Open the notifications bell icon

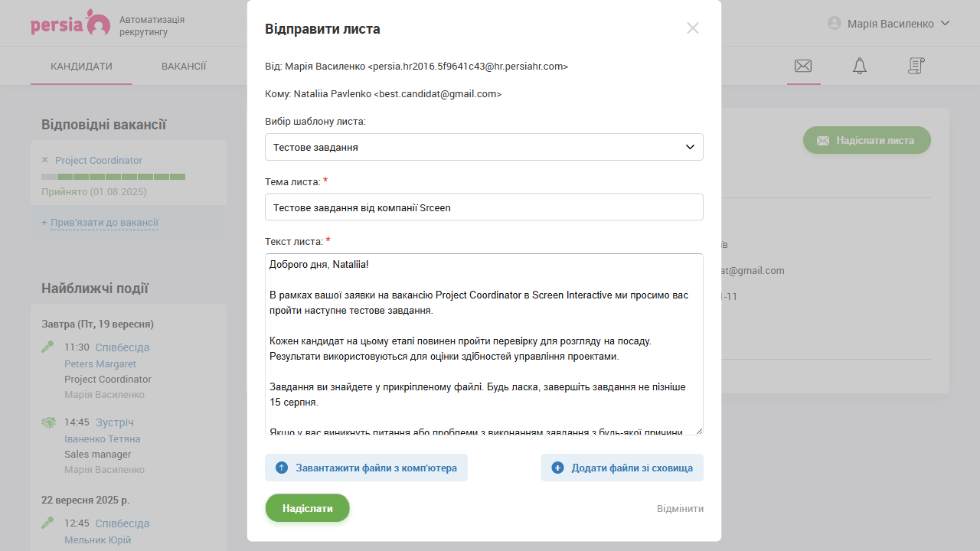pos(860,66)
